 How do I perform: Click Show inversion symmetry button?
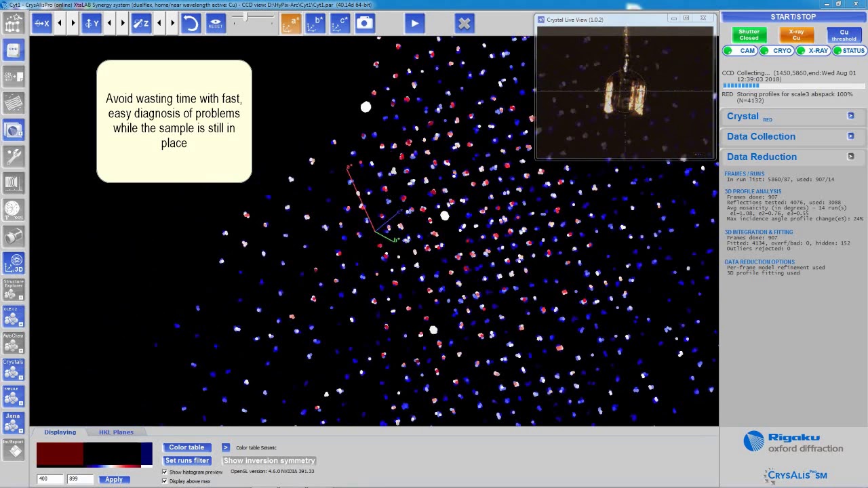click(269, 461)
